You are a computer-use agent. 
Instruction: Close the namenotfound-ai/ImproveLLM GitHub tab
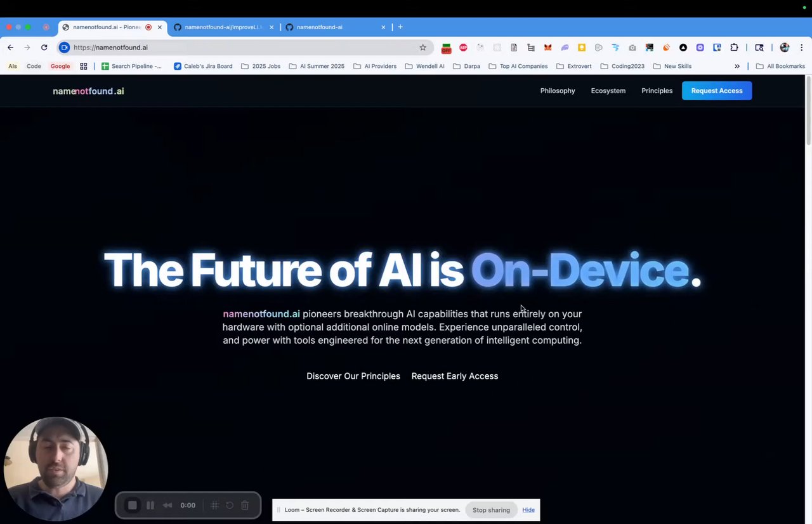tap(272, 27)
